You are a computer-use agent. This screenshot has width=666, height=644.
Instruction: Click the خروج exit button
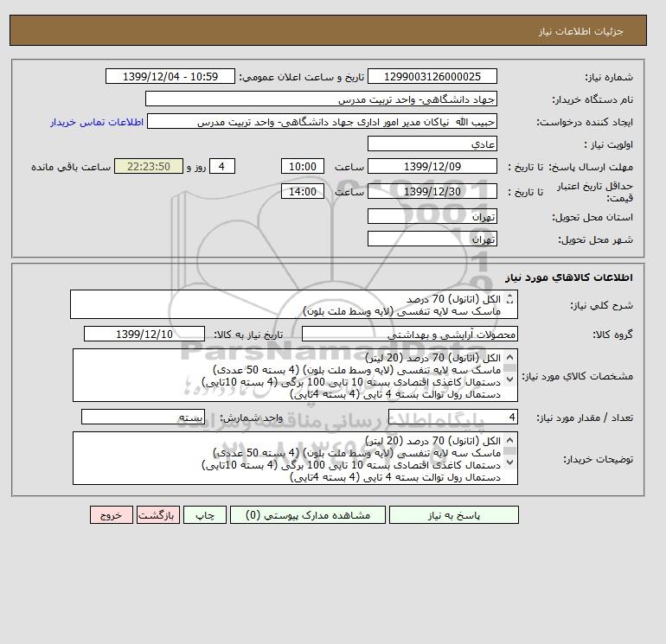pos(112,515)
